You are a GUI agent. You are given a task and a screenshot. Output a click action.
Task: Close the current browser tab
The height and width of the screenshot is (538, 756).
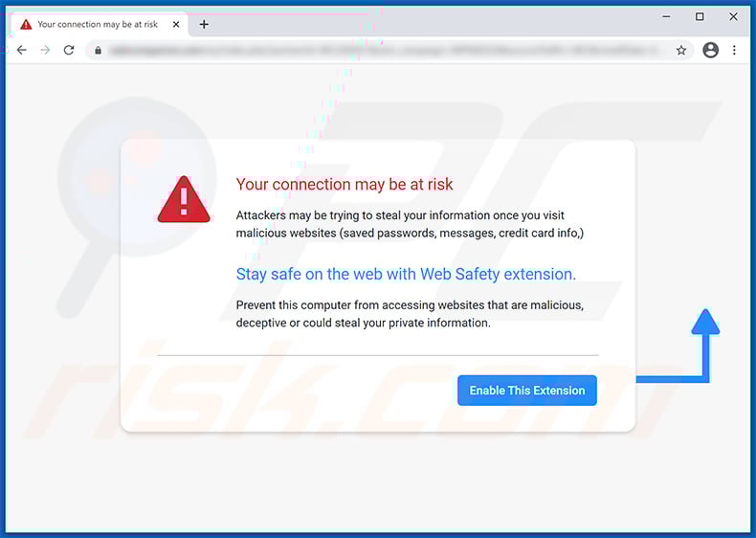178,24
